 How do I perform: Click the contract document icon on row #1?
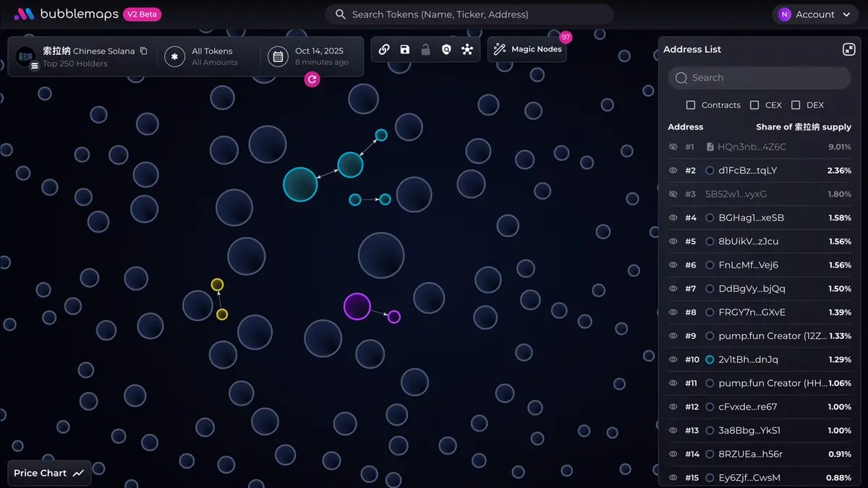point(710,147)
